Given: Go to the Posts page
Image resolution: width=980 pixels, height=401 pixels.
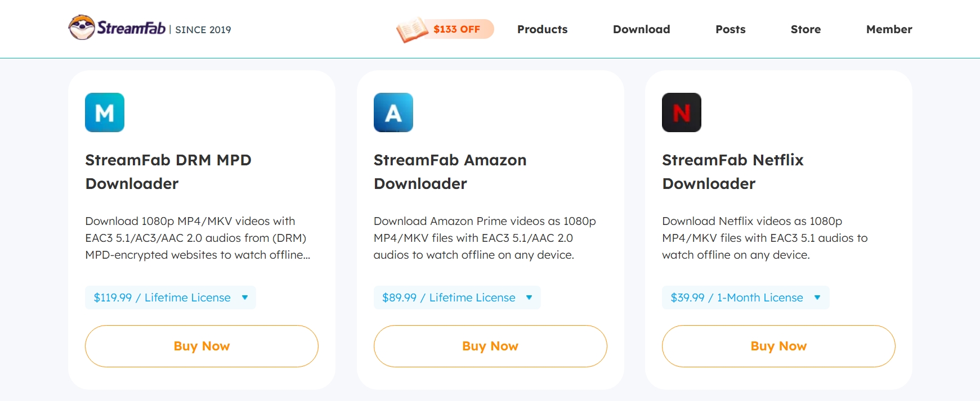Looking at the screenshot, I should (730, 29).
